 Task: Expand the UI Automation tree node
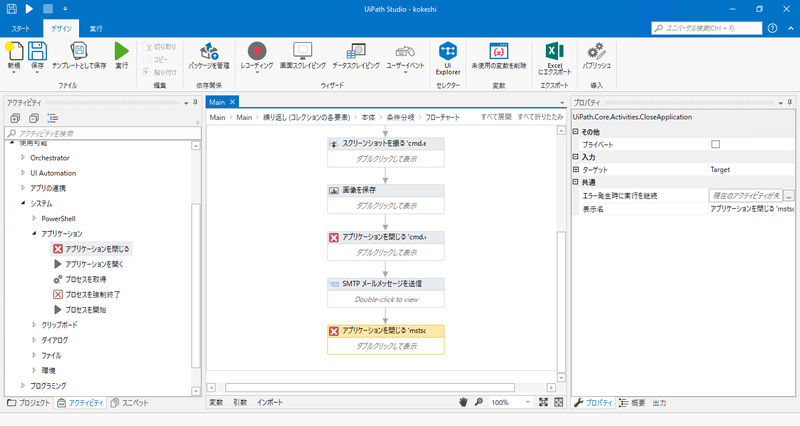point(23,173)
